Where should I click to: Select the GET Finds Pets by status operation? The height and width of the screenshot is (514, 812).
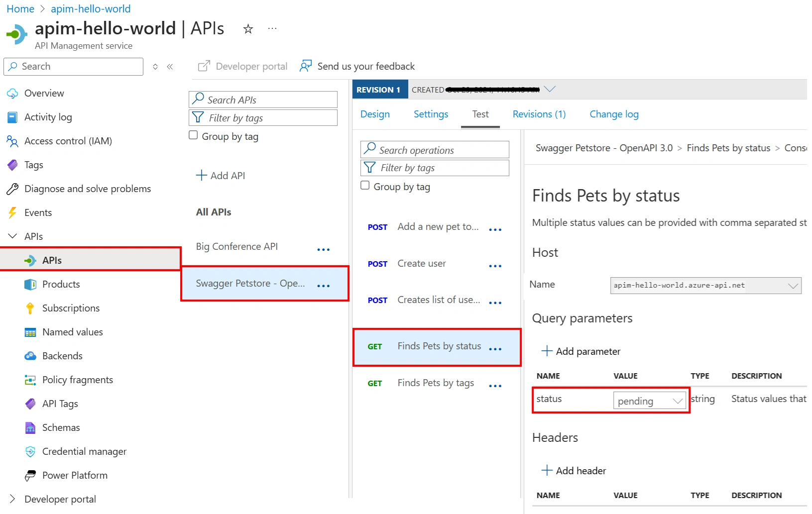pyautogui.click(x=437, y=347)
